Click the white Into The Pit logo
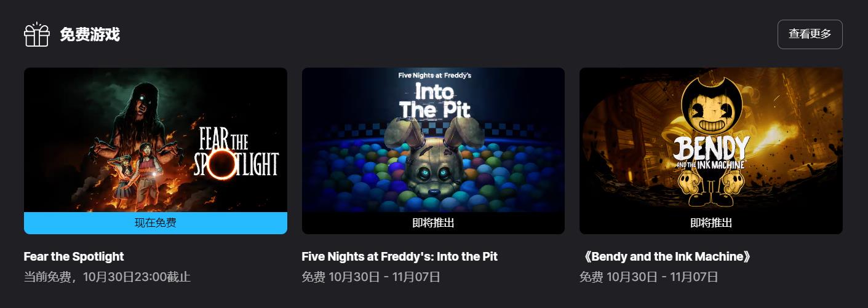This screenshot has height=308, width=868. (x=434, y=100)
